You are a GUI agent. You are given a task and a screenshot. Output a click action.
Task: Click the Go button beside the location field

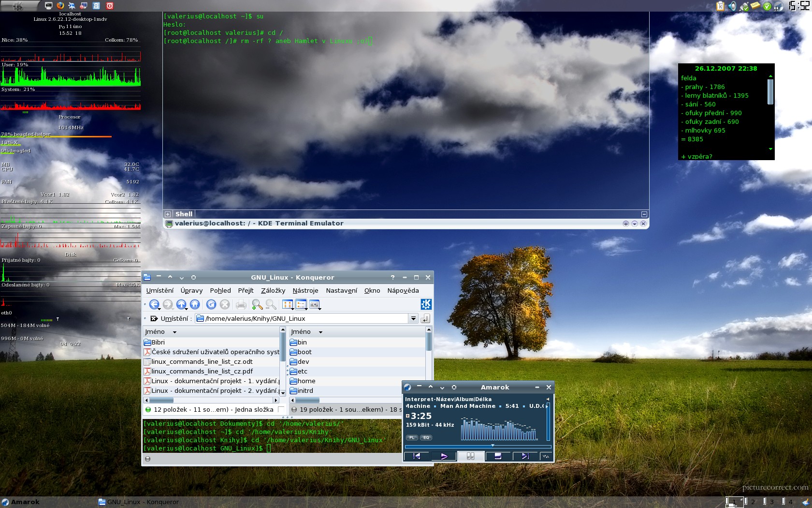click(x=425, y=318)
